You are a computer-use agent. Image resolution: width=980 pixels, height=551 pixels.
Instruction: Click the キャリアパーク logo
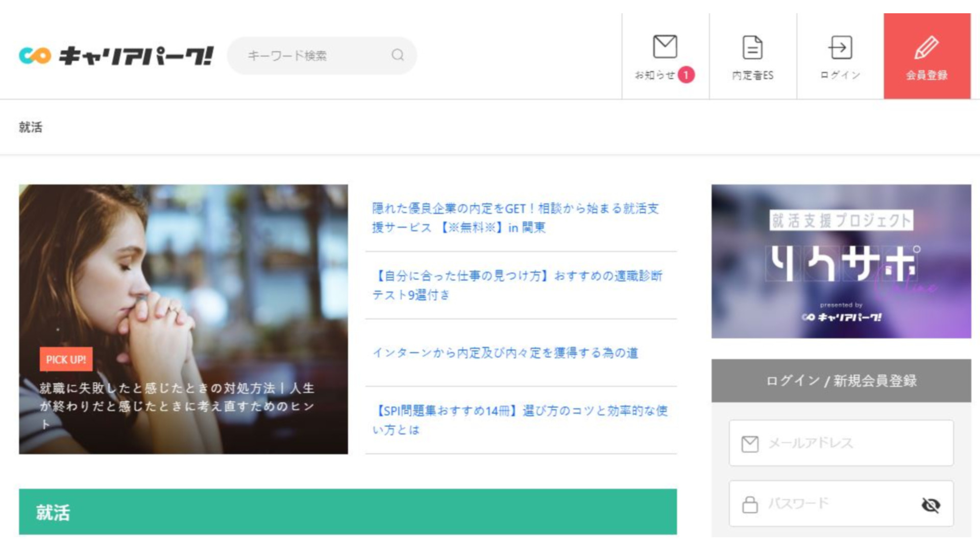tap(116, 56)
